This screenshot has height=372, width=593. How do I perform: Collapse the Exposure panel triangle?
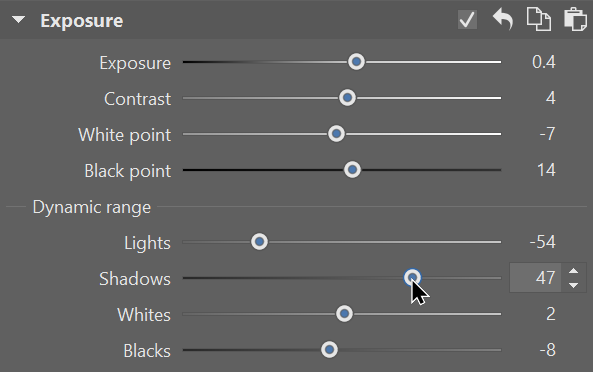(x=18, y=20)
